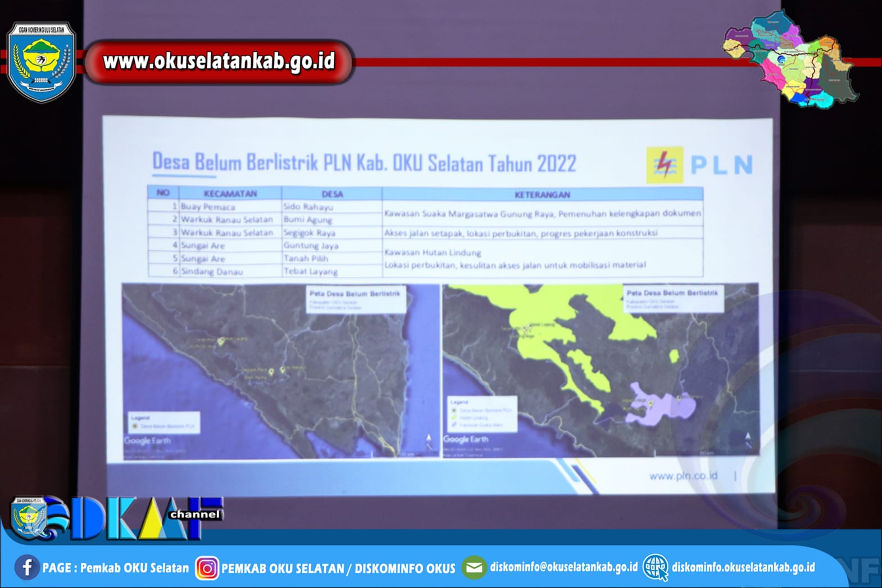This screenshot has height=588, width=882.
Task: Click the north arrow on the left map
Action: 429,440
